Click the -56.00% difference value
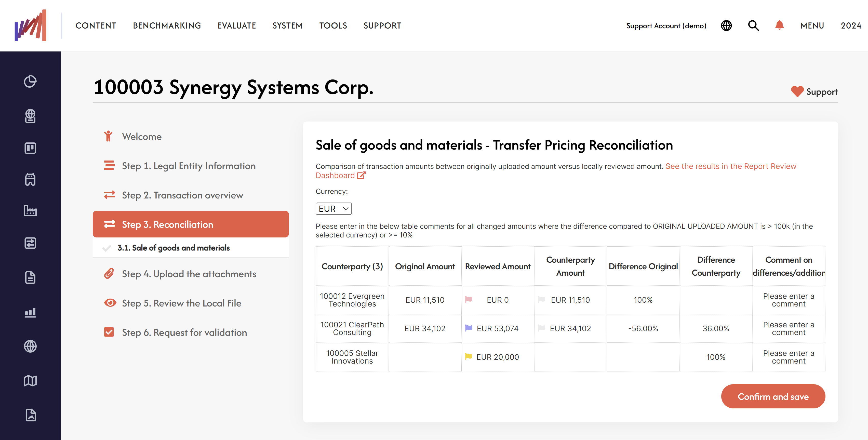This screenshot has width=868, height=440. click(x=643, y=328)
